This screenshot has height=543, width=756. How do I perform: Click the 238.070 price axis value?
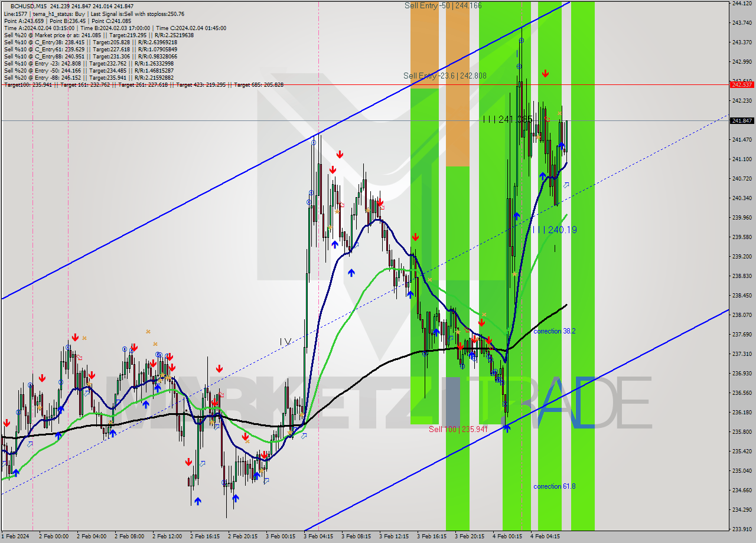click(x=742, y=315)
